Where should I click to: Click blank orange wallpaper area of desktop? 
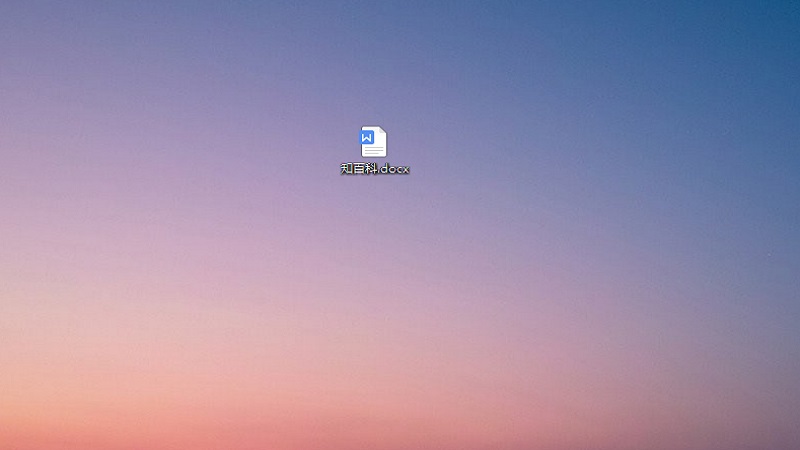400,430
